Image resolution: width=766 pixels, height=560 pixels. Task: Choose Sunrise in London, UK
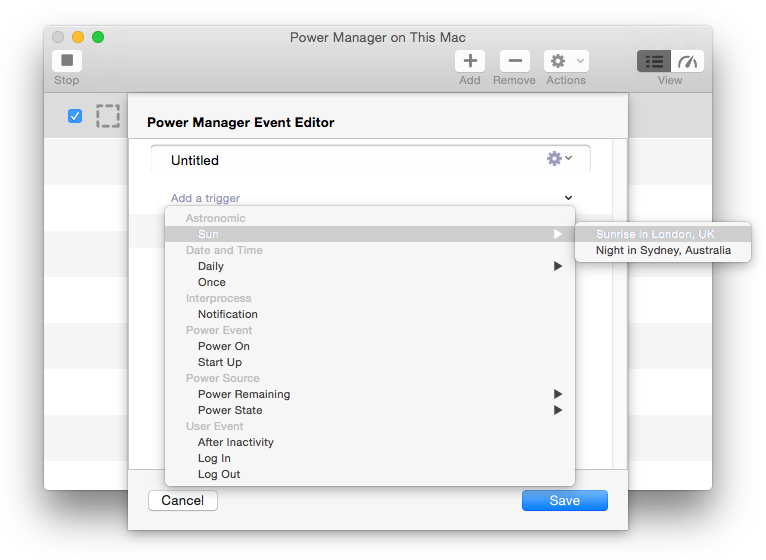point(663,234)
